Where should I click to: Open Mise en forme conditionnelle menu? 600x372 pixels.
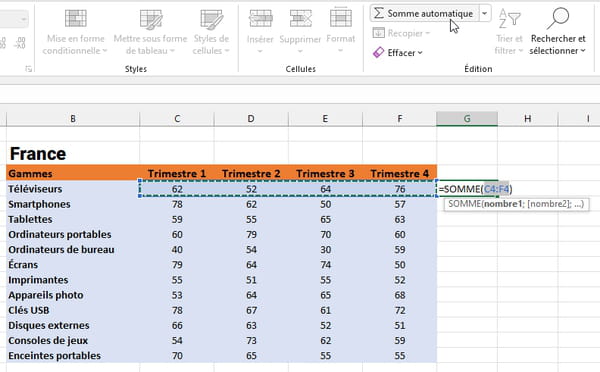[x=75, y=33]
